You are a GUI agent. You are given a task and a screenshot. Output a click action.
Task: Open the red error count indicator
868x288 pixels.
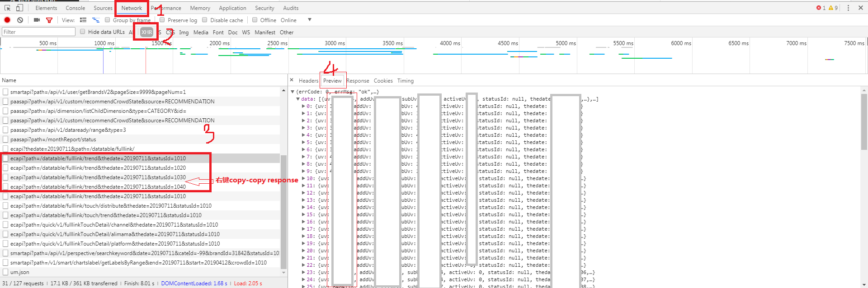pos(821,8)
